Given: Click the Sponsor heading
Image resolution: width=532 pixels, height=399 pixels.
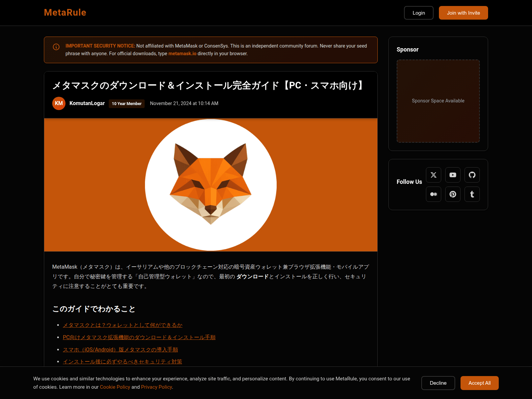Looking at the screenshot, I should pos(408,50).
